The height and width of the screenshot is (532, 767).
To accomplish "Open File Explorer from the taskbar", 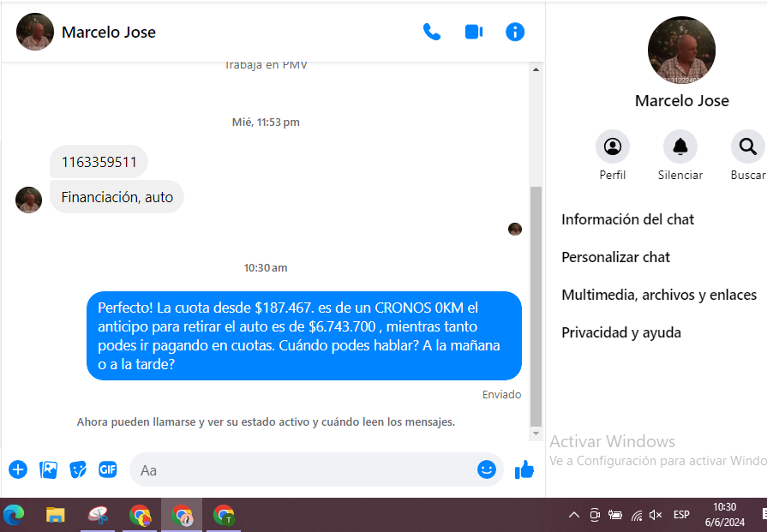I will pos(56,515).
